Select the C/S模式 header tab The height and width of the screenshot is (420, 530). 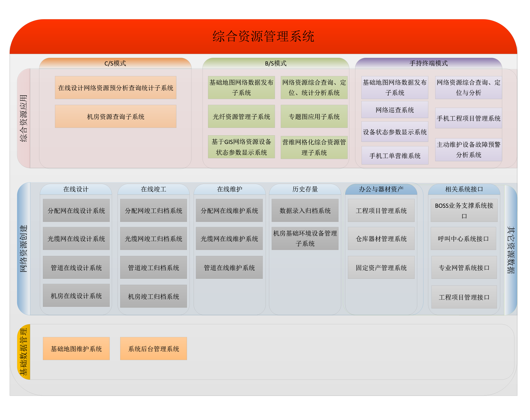pos(115,63)
